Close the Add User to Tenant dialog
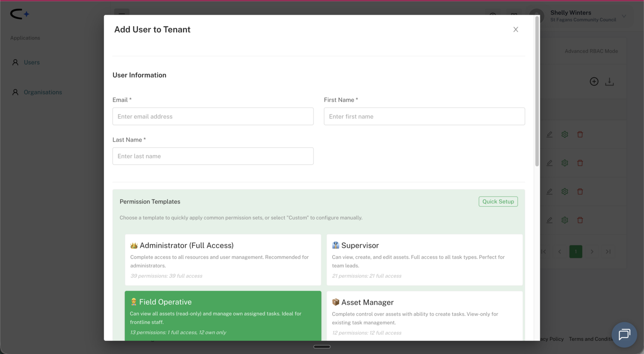Image resolution: width=644 pixels, height=354 pixels. tap(515, 29)
